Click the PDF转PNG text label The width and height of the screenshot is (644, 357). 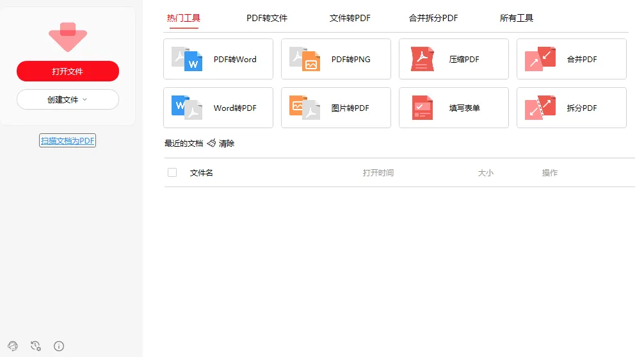pyautogui.click(x=351, y=59)
